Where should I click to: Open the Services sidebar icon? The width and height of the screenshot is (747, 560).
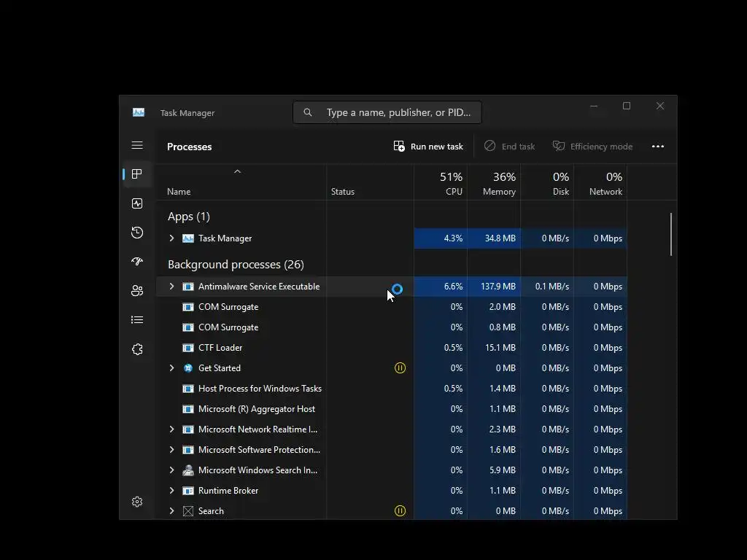pos(137,349)
